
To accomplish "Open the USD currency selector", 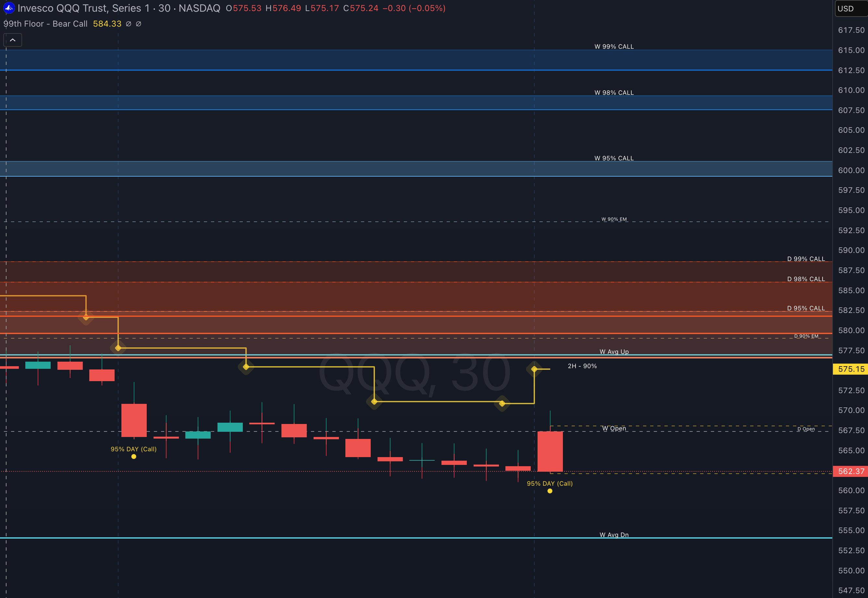I will click(851, 9).
